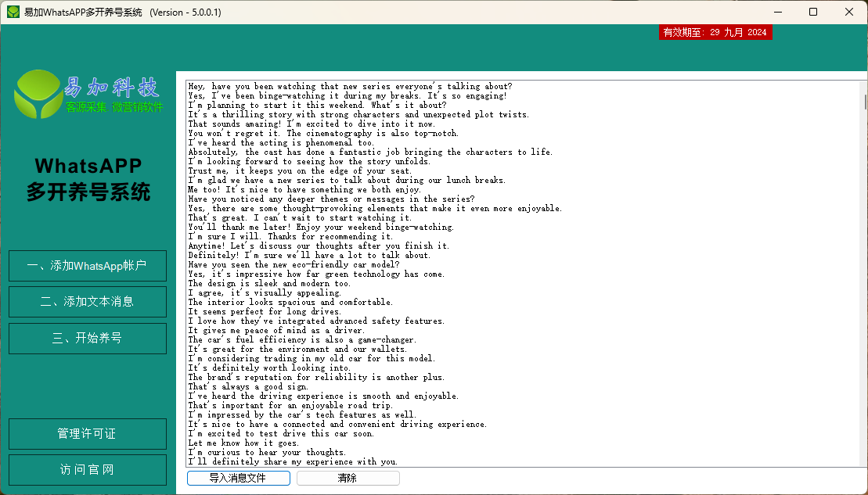Minimize the 易加WhatsAPP window
This screenshot has height=495, width=868.
778,12
